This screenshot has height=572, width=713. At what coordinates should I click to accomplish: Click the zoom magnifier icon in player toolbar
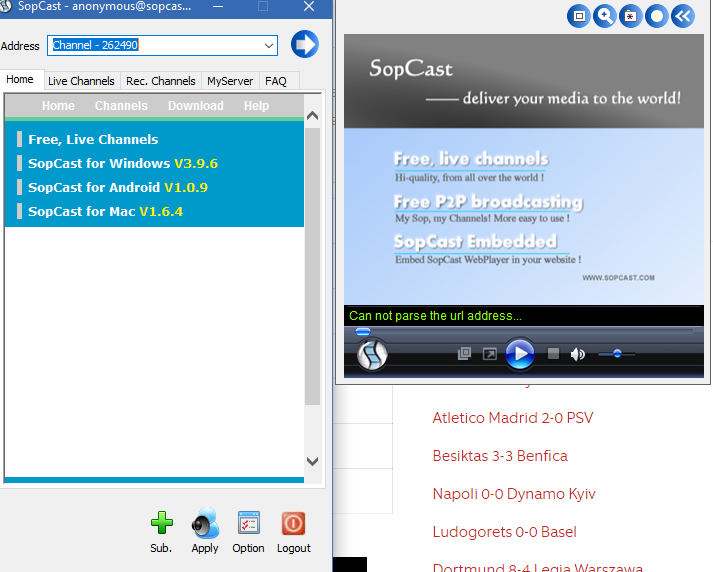point(605,16)
